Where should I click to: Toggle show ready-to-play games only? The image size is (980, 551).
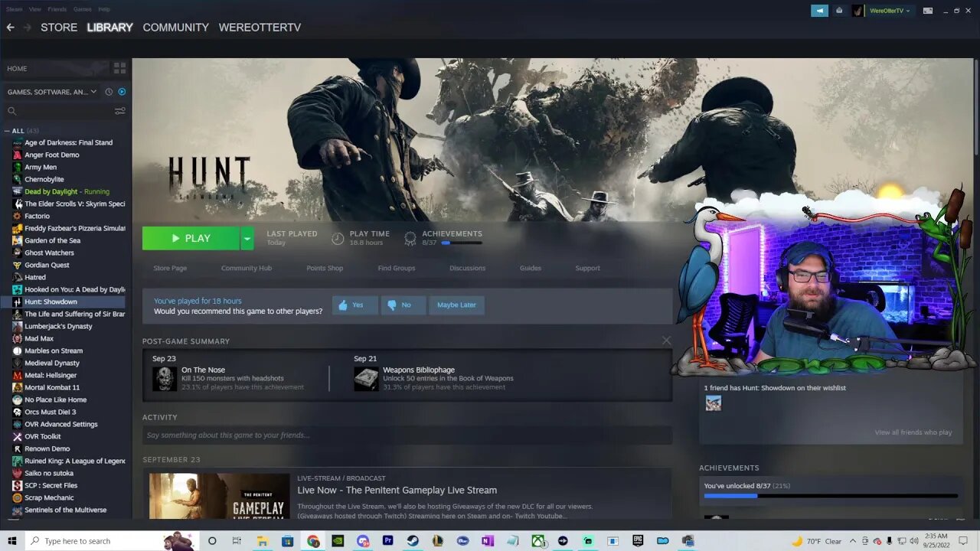click(122, 92)
